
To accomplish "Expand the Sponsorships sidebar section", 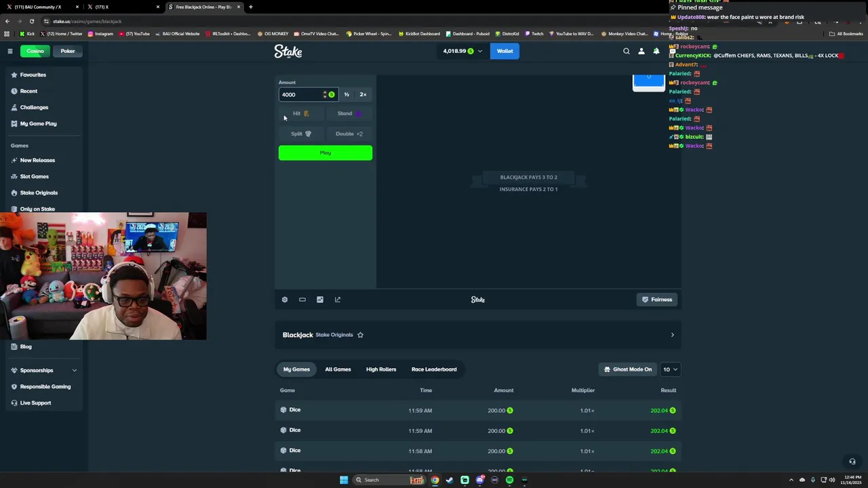I will 44,370.
